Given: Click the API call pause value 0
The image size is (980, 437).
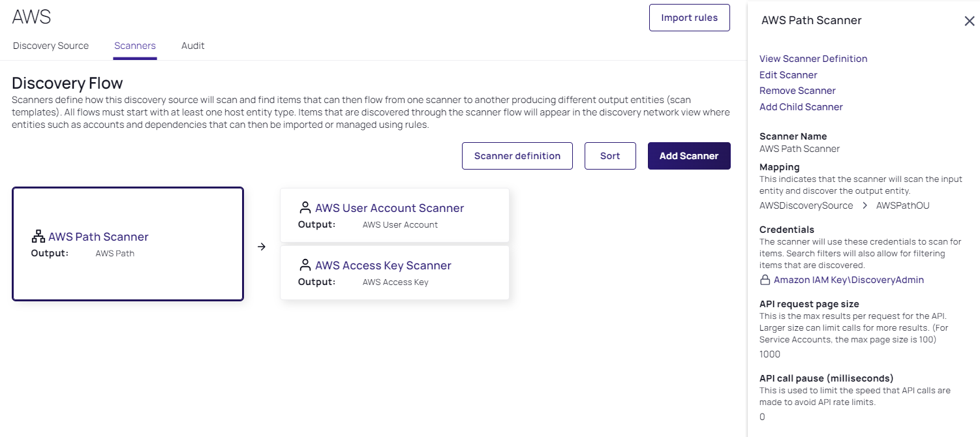Looking at the screenshot, I should (762, 417).
